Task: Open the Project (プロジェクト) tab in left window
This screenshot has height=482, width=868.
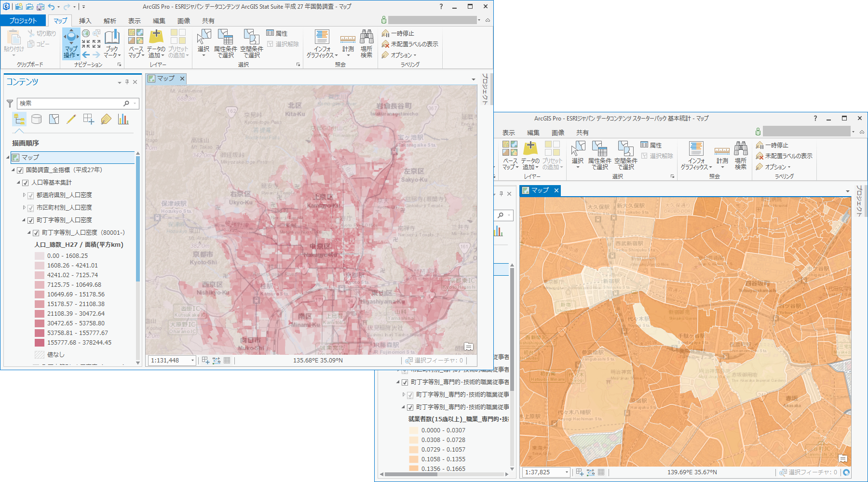Action: pyautogui.click(x=23, y=20)
